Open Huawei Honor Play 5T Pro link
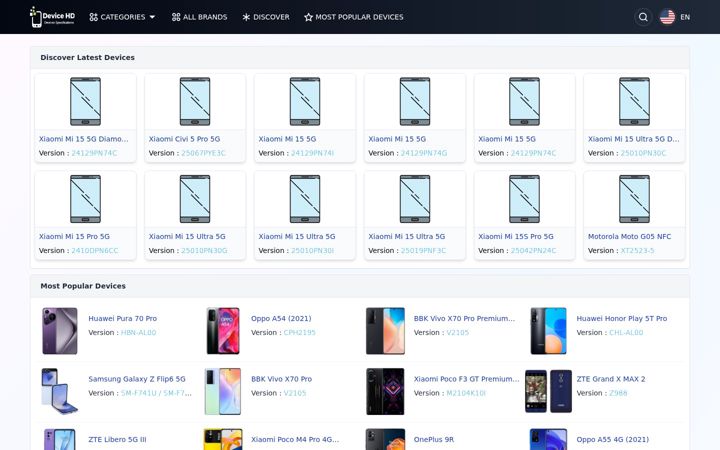Image resolution: width=720 pixels, height=450 pixels. click(622, 318)
